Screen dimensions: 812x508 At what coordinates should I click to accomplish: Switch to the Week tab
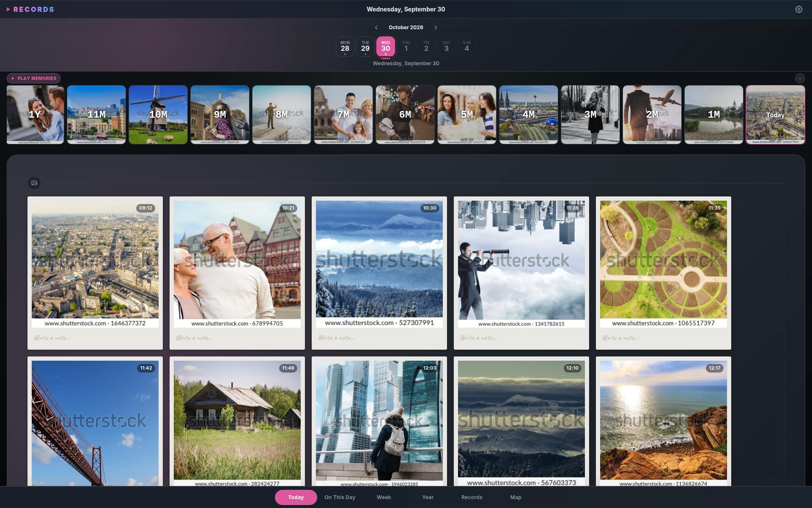(384, 497)
